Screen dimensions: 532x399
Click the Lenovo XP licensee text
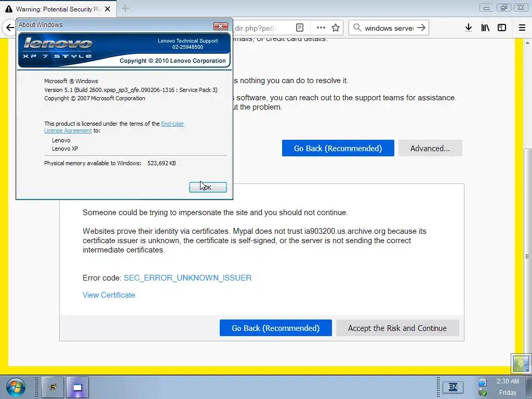tap(65, 149)
